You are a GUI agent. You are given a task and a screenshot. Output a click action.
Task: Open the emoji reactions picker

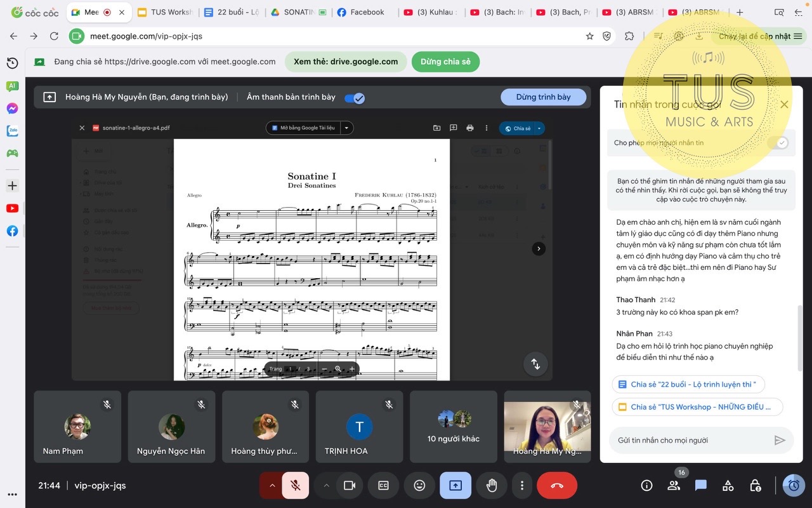point(419,485)
